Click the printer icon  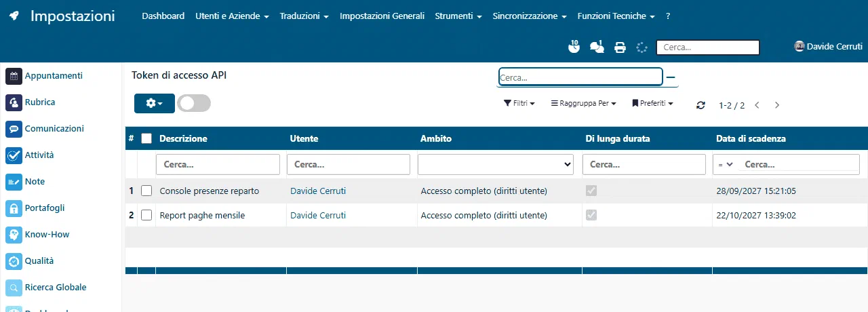coord(620,47)
